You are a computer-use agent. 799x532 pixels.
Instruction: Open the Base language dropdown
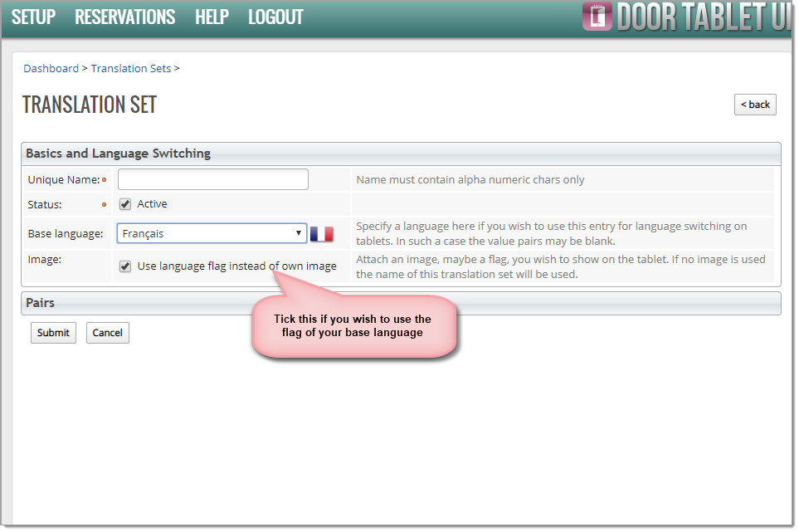pos(212,234)
